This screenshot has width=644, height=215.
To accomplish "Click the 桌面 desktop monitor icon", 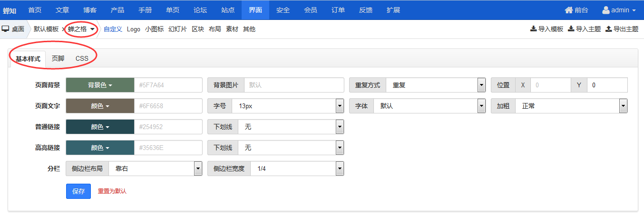I will coord(6,29).
